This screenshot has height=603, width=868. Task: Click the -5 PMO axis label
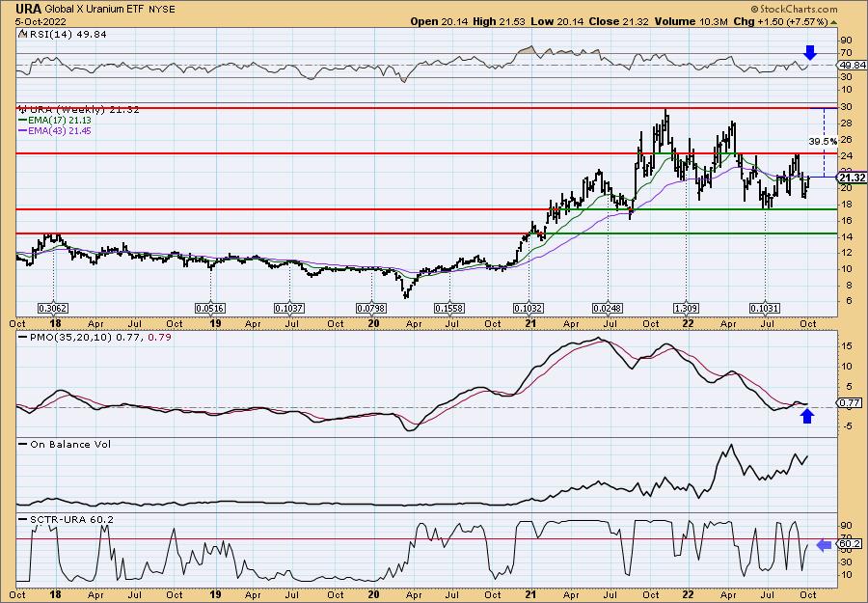pos(847,426)
